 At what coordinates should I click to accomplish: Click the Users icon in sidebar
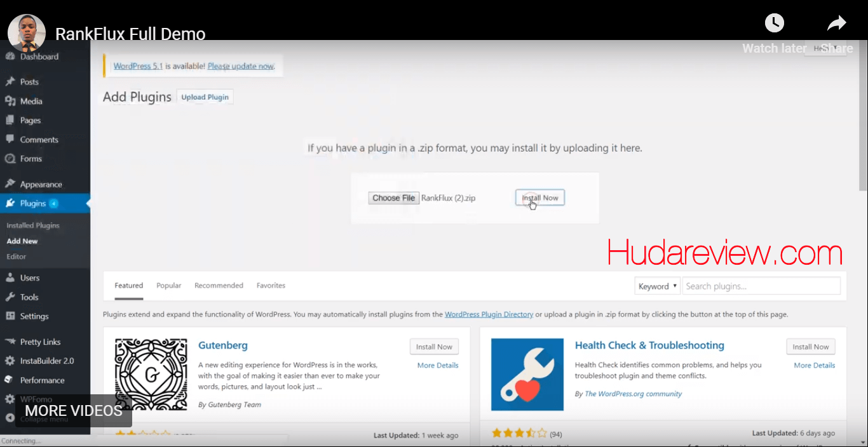click(x=10, y=277)
